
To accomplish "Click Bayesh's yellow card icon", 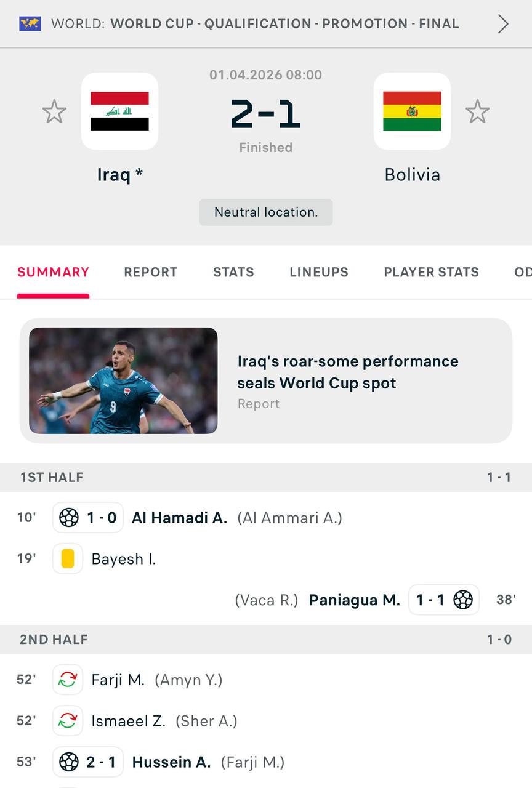I will [x=68, y=559].
